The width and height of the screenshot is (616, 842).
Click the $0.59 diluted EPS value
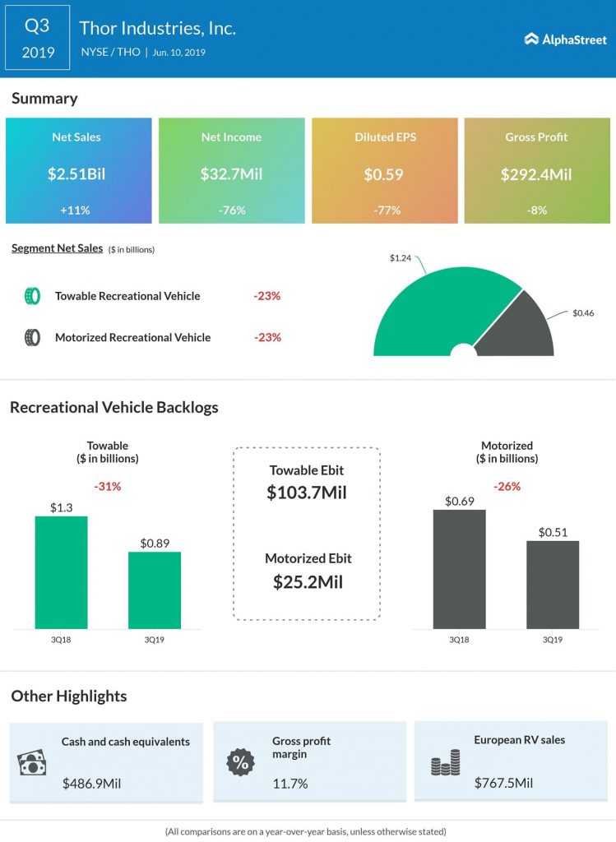pos(383,174)
